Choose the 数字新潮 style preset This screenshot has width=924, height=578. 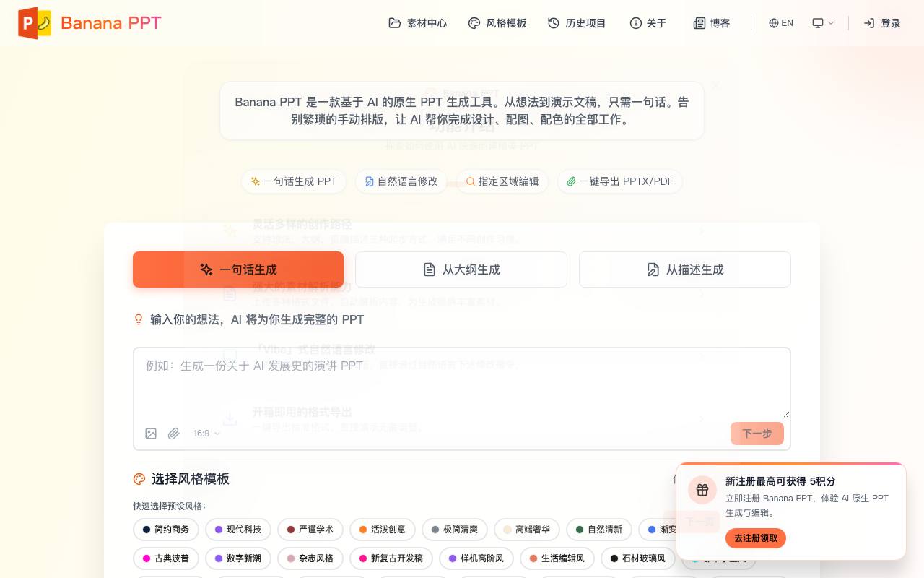(x=238, y=558)
